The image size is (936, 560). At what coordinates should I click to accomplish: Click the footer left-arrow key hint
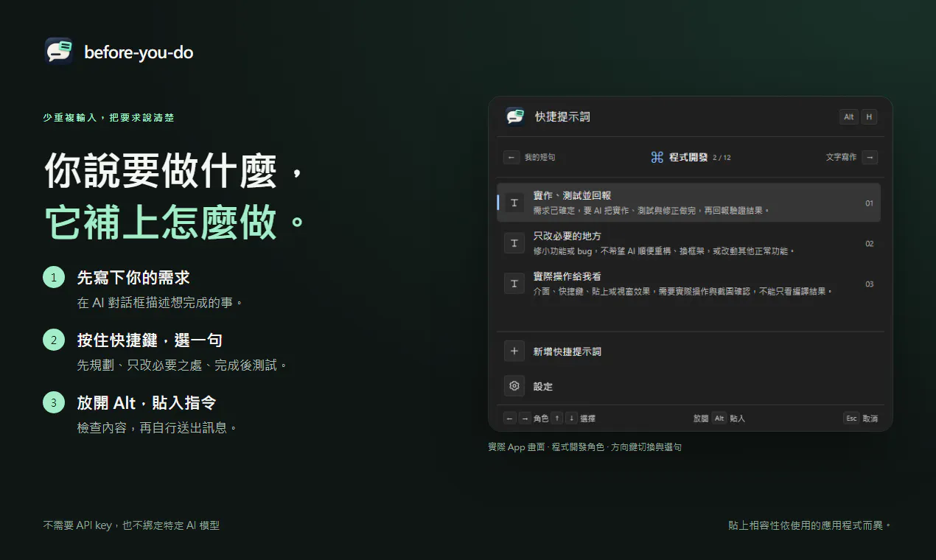[510, 418]
